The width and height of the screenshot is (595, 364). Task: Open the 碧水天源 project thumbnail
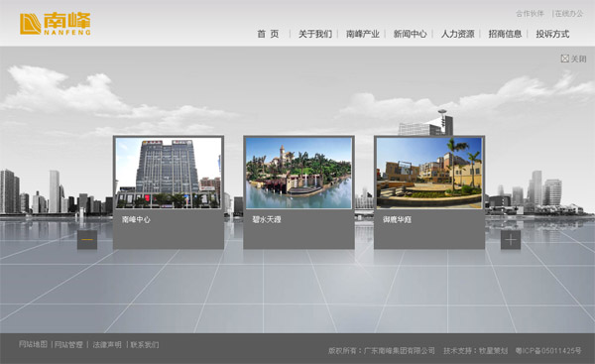[x=298, y=173]
